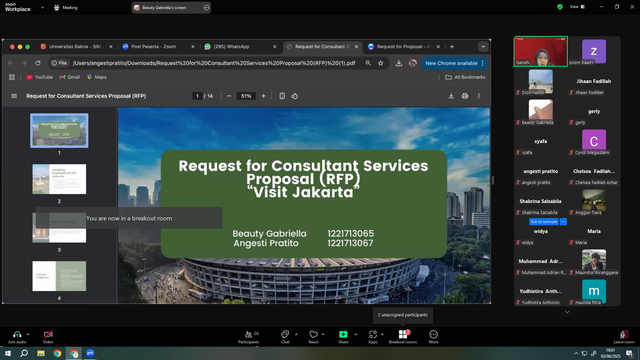The height and width of the screenshot is (360, 640).
Task: Switch to Post Peserta - Zoom tab
Action: (158, 47)
